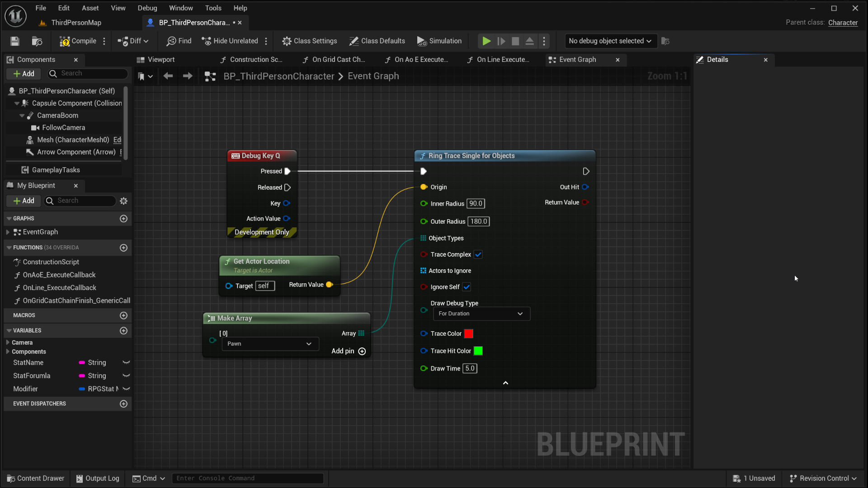Select Arrow Component in components

tap(76, 152)
